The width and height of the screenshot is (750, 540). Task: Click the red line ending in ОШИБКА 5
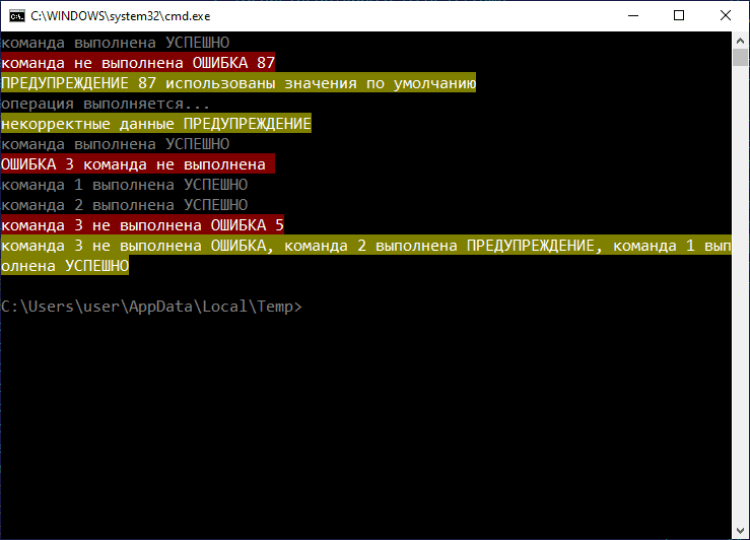click(142, 226)
